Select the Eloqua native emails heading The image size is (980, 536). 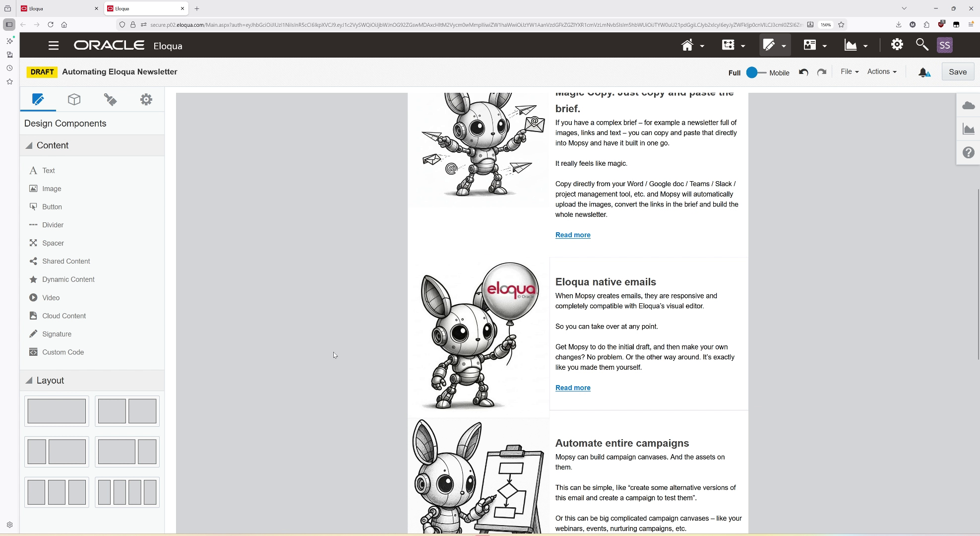606,282
